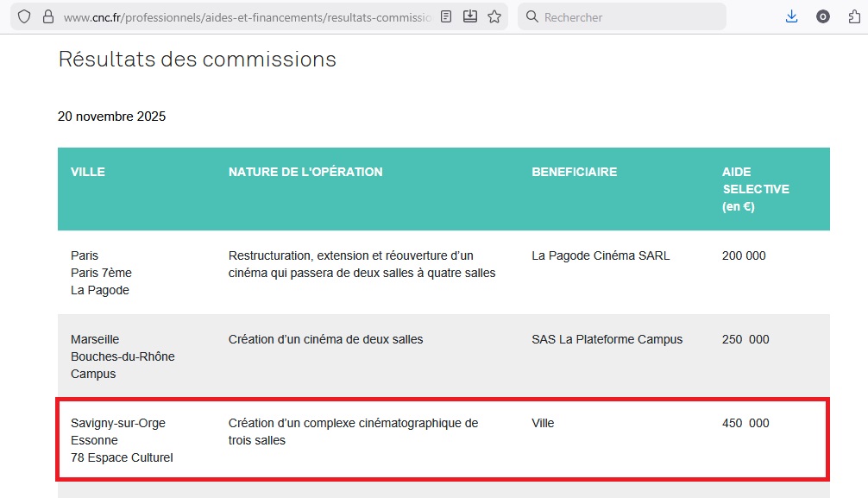Screen dimensions: 868x498
Task: Click the Résultats des commissions heading
Action: click(x=197, y=60)
